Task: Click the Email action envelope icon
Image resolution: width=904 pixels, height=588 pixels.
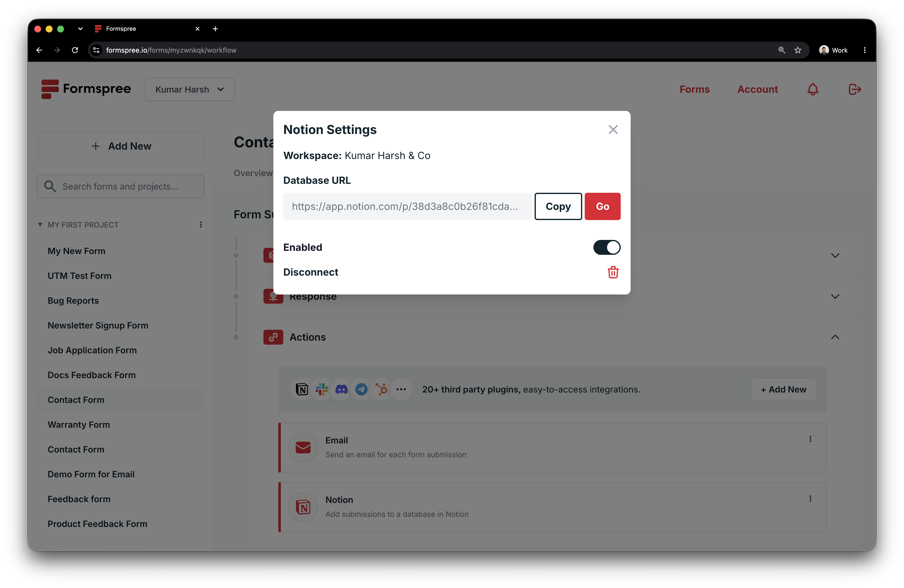Action: [303, 448]
